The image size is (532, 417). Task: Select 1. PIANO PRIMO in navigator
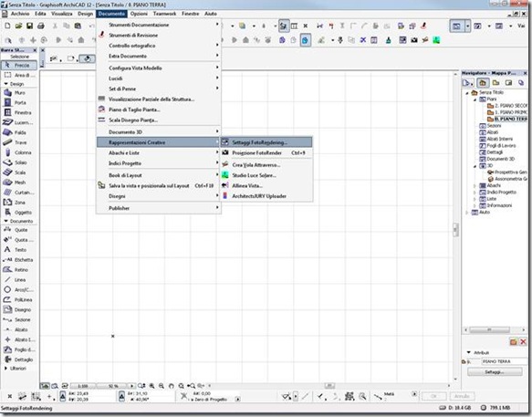click(x=506, y=112)
